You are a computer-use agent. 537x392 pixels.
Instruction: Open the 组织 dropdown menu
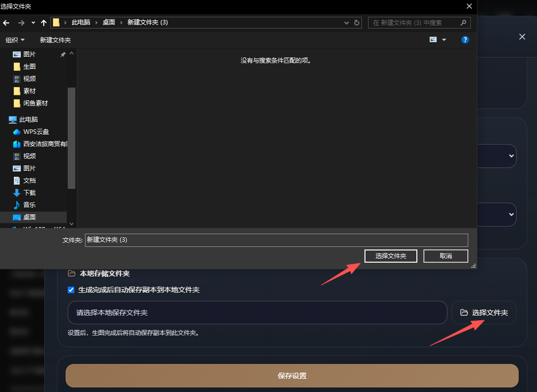tap(15, 40)
